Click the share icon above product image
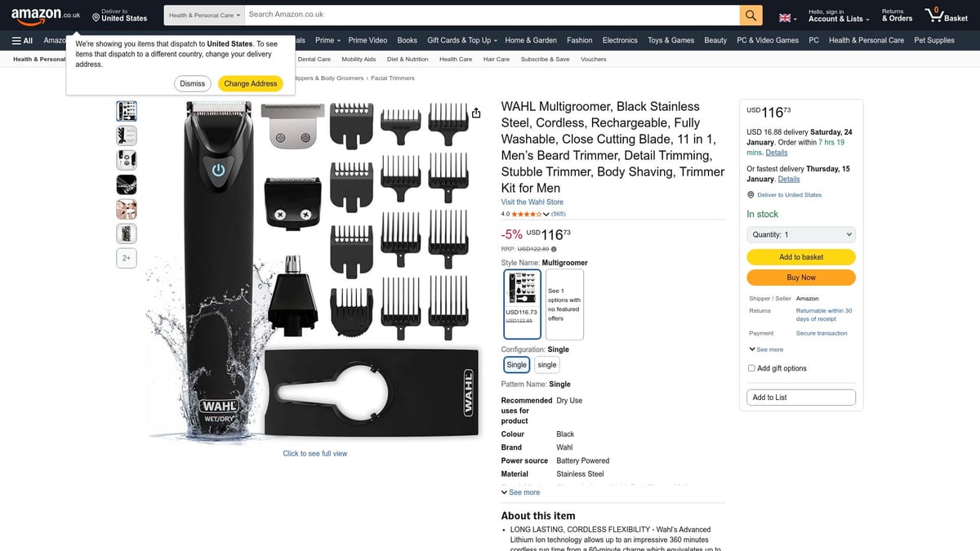The width and height of the screenshot is (980, 551). click(x=476, y=113)
